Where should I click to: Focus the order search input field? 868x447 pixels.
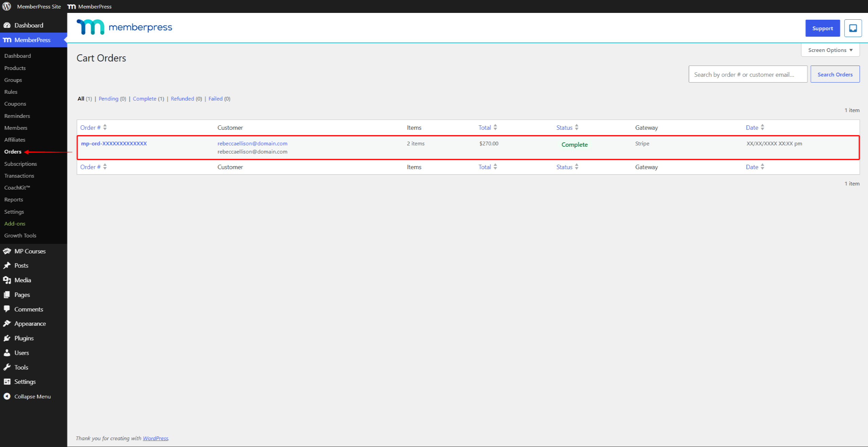click(x=748, y=74)
